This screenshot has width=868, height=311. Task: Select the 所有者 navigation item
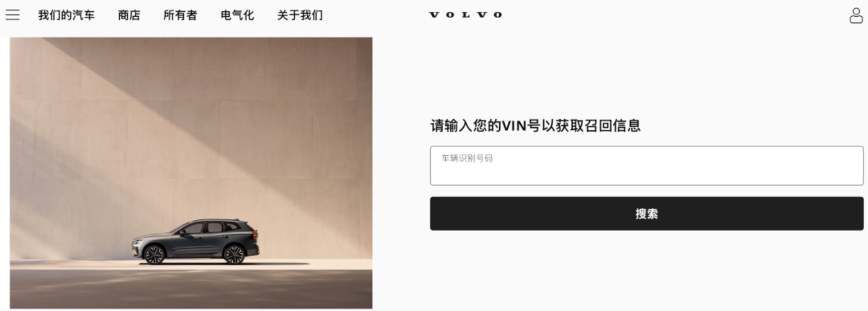pos(180,15)
